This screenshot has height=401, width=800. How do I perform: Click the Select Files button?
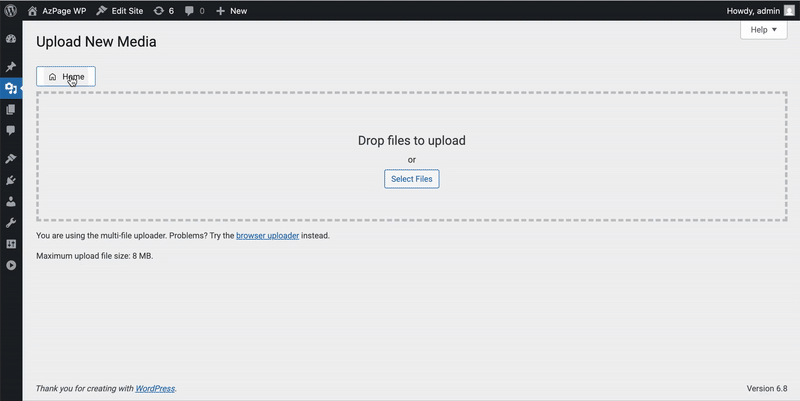(x=412, y=179)
